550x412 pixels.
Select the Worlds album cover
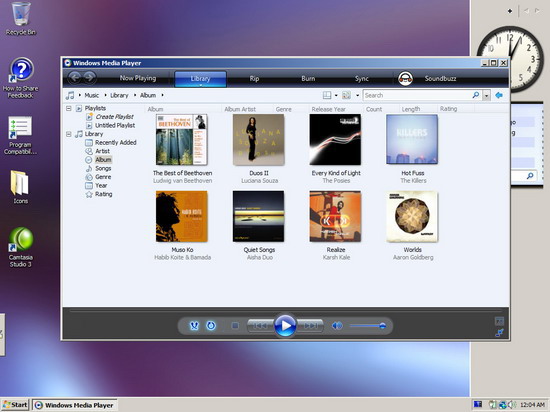pos(412,216)
